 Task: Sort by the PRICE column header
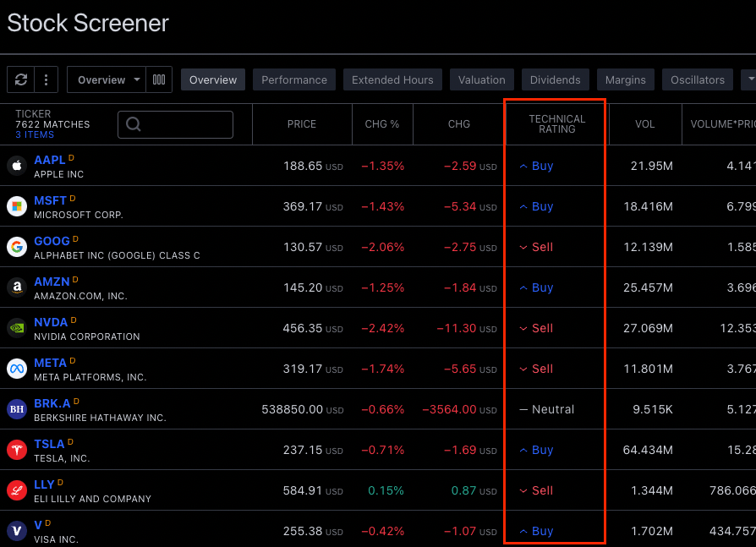pyautogui.click(x=302, y=124)
